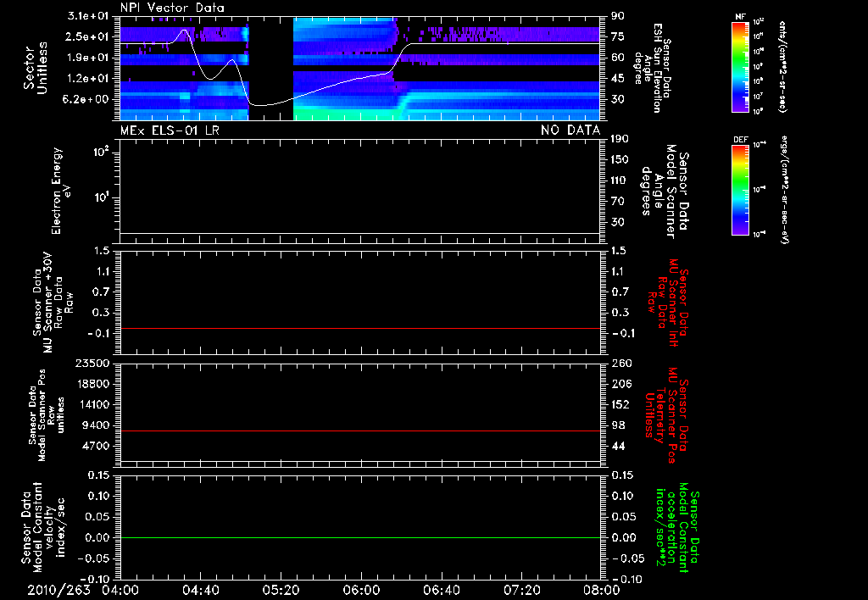Viewport: 868px width, 600px height.
Task: Click the "2010/263" date label
Action: pyautogui.click(x=58, y=590)
